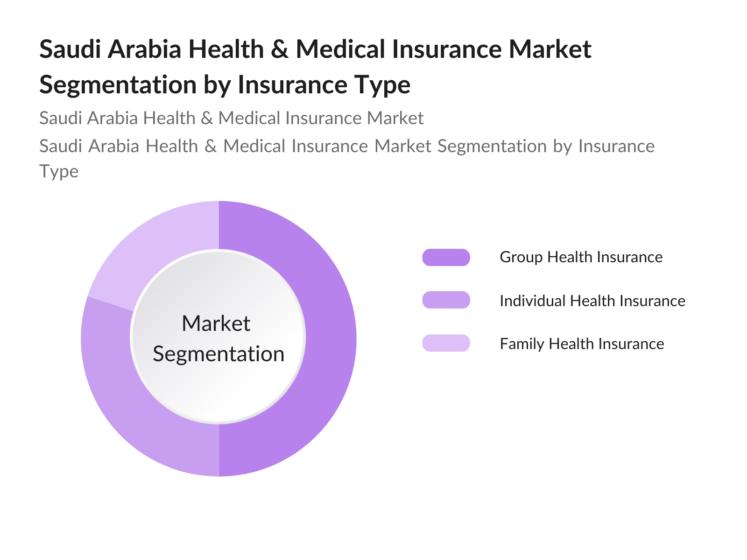
Task: Click the Group Health Insurance legend swatch
Action: tap(446, 257)
